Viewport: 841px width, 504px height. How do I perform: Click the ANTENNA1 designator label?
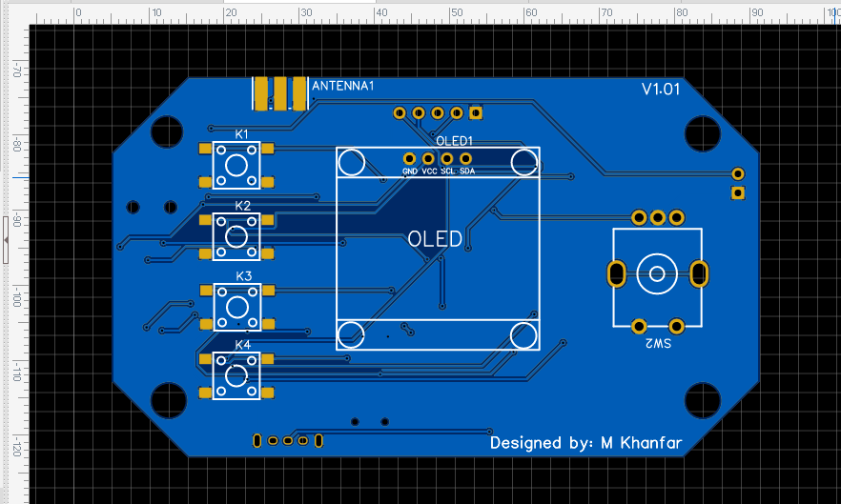342,86
